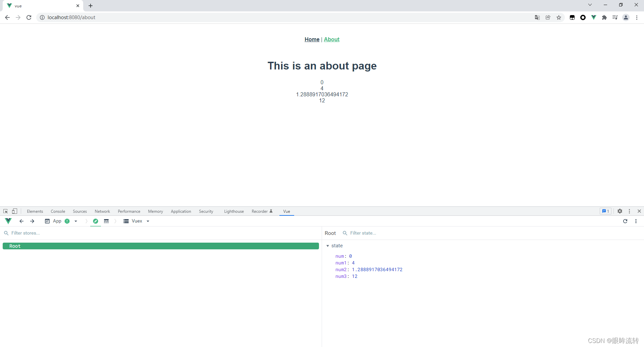Click the 'This is an about page' heading
The image size is (644, 347).
(322, 66)
